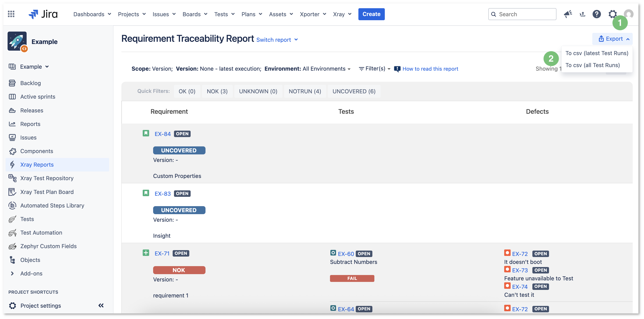Open defect EX-74 link

(x=520, y=287)
